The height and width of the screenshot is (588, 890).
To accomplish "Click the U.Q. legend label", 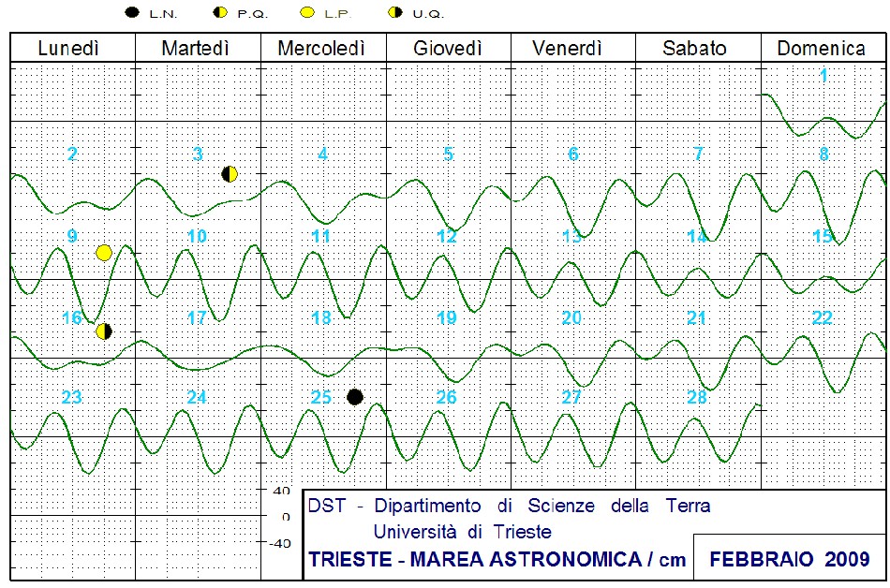I will pyautogui.click(x=428, y=14).
